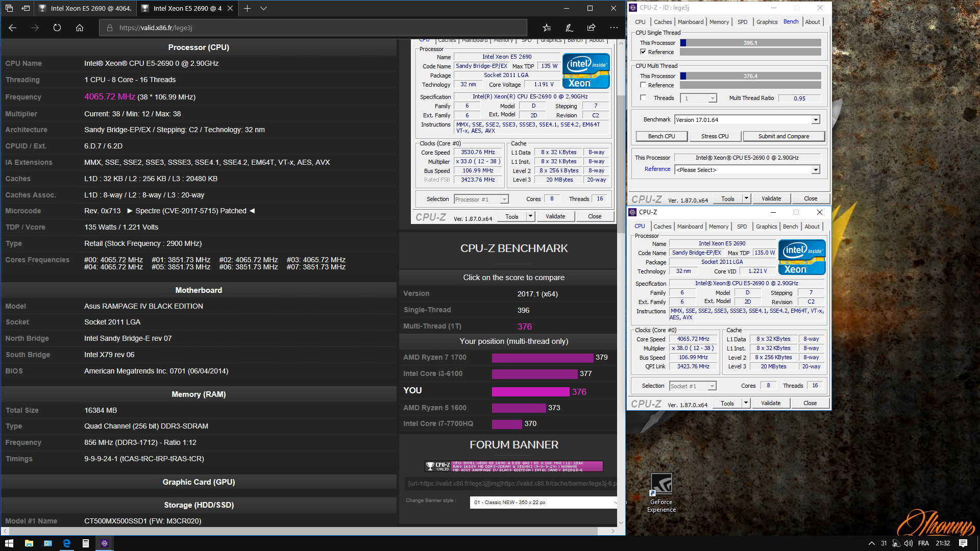Expand Tools arrow in lower CPU-Z window
Viewport: 980px width, 551px height.
[746, 403]
